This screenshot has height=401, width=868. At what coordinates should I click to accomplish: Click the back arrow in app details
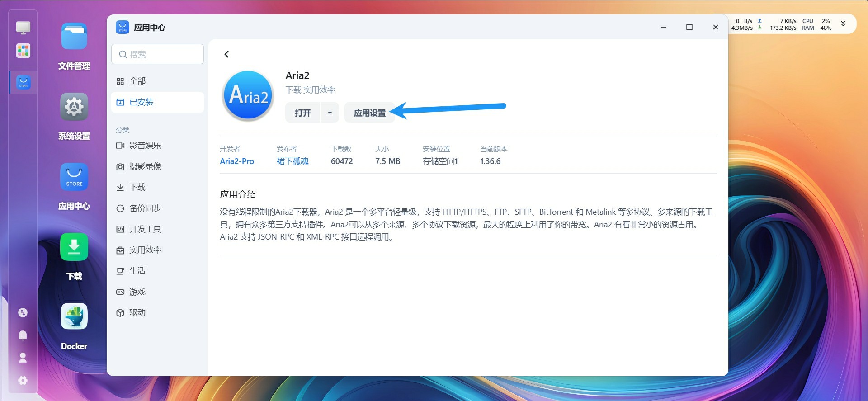226,54
